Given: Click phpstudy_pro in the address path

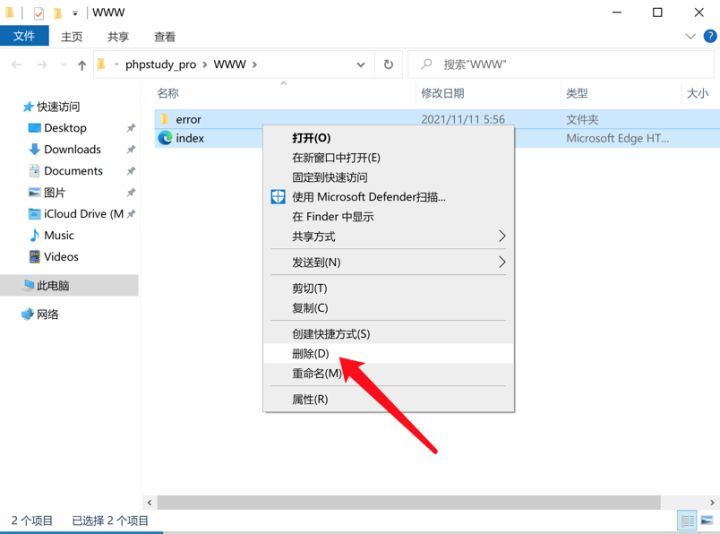Looking at the screenshot, I should 160,64.
